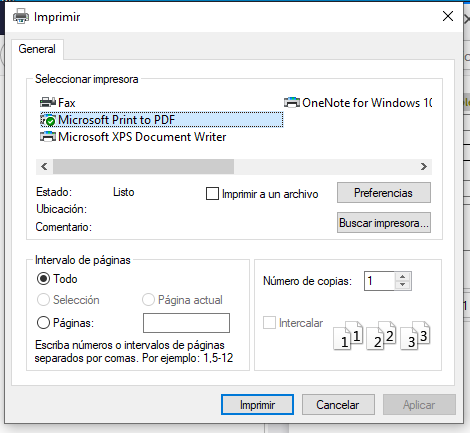Decrease the number of copies with the down arrow
This screenshot has height=433, width=470.
point(403,285)
